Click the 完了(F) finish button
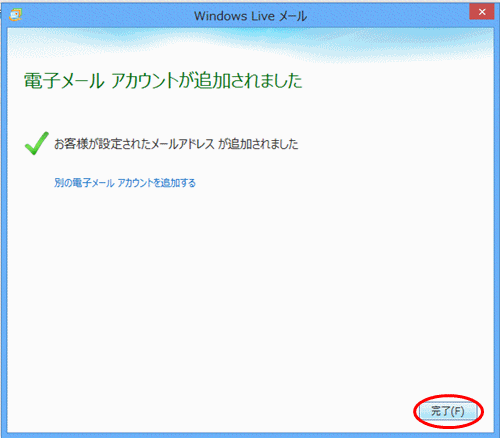This screenshot has height=438, width=500. 448,411
